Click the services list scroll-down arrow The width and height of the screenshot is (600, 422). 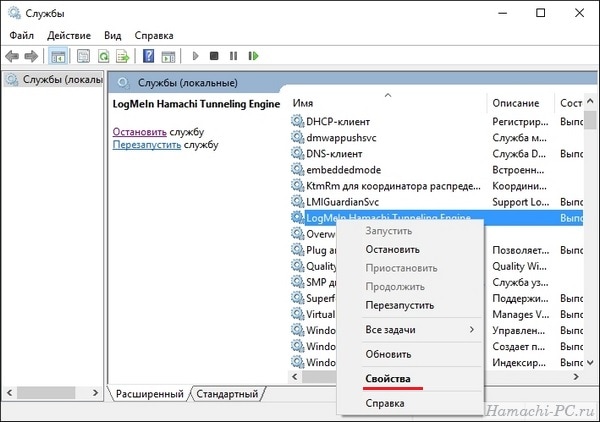pos(590,362)
